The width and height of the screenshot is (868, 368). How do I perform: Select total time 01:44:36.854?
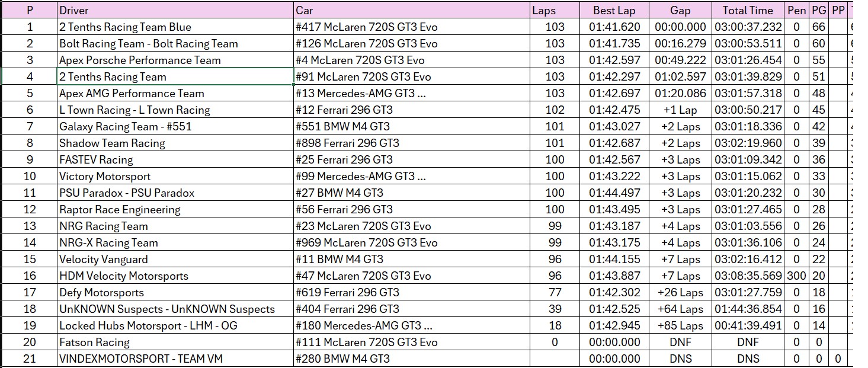click(x=748, y=309)
